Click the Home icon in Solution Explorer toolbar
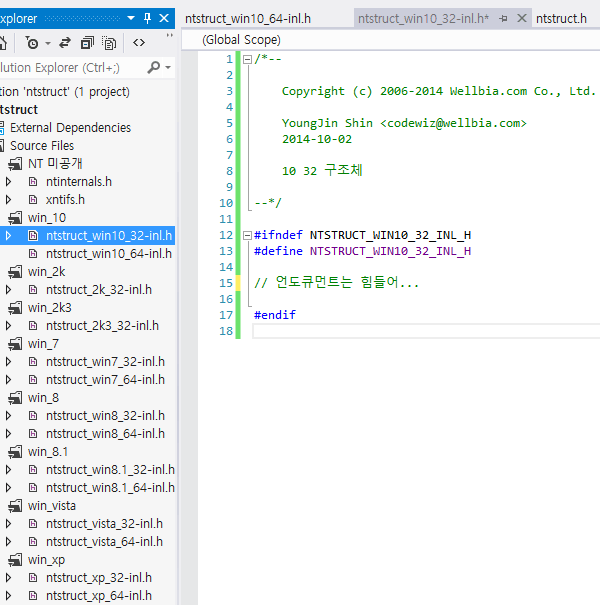600x605 pixels. [4, 43]
